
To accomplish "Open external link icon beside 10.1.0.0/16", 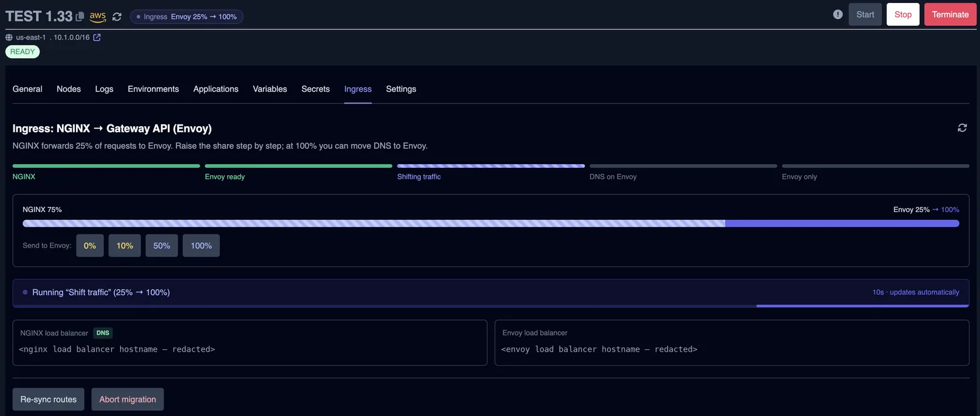I will click(x=97, y=37).
